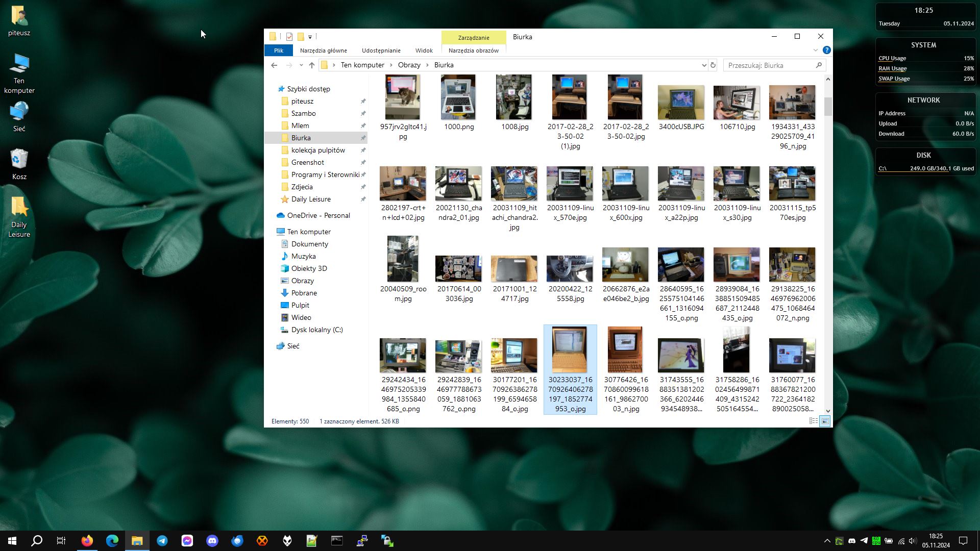Click the Udostępnianie ribbon tab
Image resolution: width=980 pixels, height=551 pixels.
[380, 51]
